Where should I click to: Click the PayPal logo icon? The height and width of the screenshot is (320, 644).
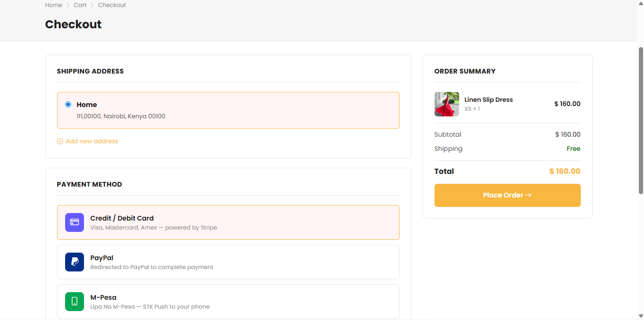pos(74,262)
